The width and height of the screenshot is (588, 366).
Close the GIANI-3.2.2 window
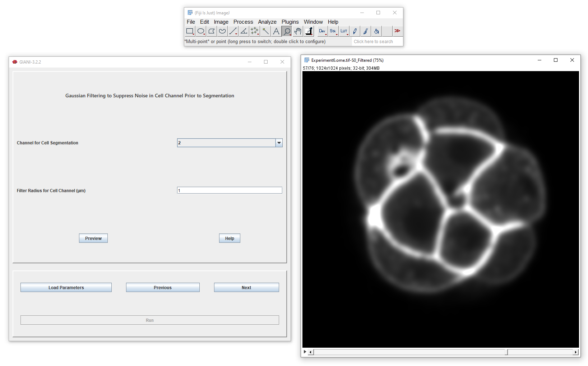tap(282, 62)
